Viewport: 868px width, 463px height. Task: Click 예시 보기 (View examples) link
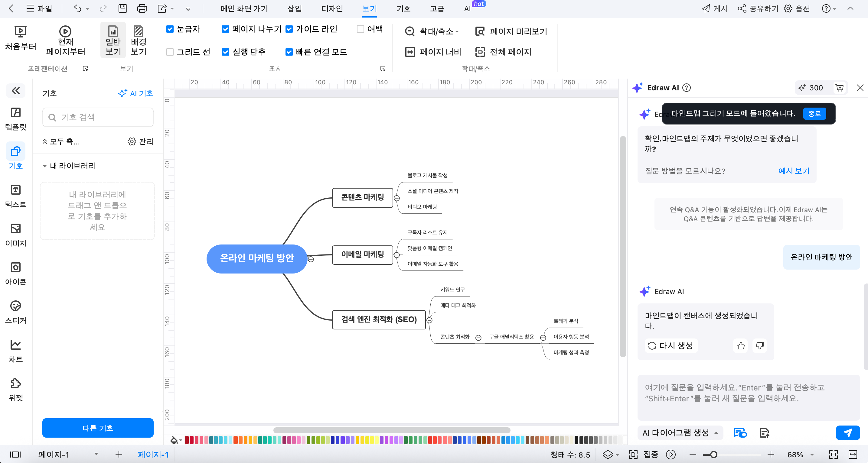[x=794, y=171]
